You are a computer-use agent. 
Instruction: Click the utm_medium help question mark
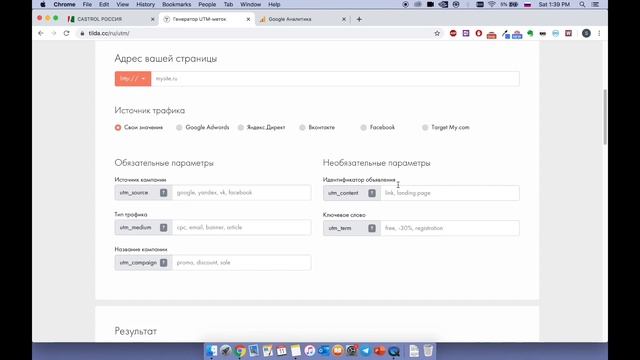tap(163, 228)
